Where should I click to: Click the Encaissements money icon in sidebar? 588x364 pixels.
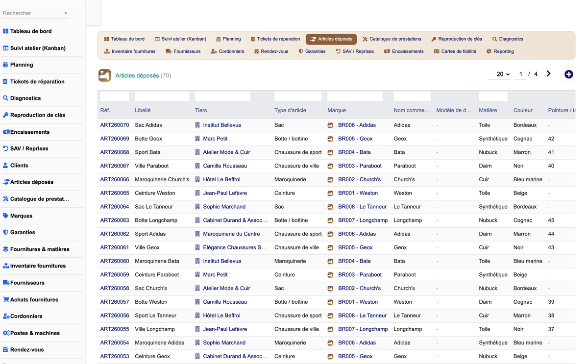6,132
